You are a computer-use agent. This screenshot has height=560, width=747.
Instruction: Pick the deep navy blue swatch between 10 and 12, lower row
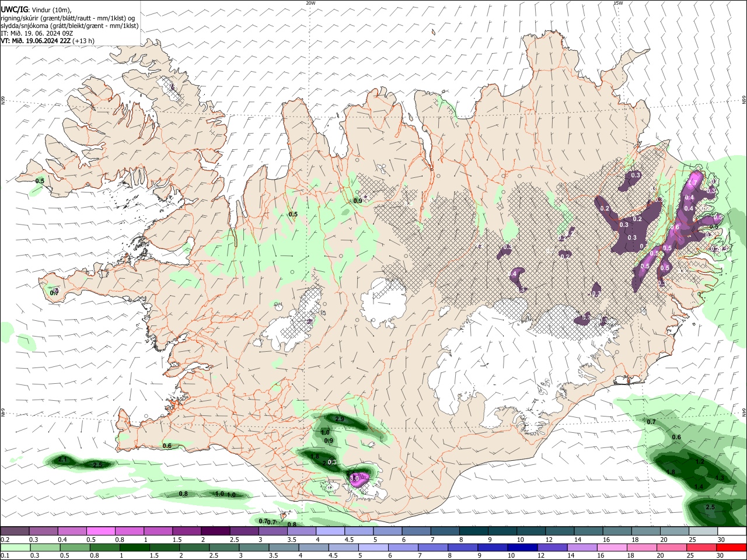tap(522, 548)
